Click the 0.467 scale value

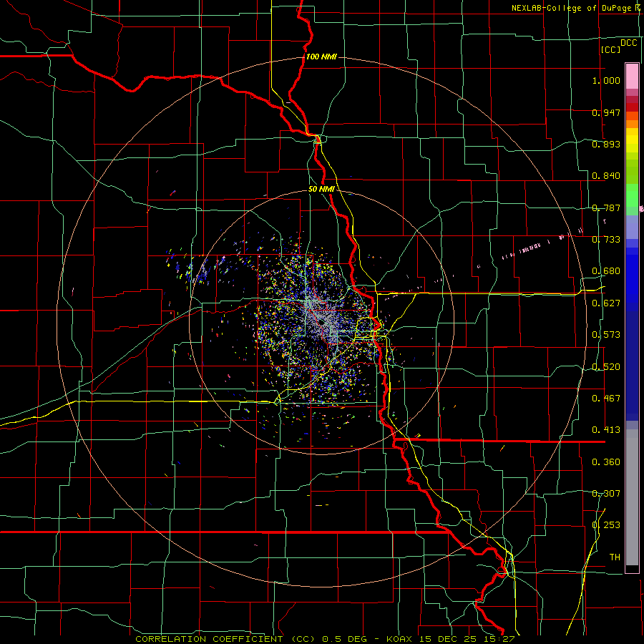[x=606, y=399]
